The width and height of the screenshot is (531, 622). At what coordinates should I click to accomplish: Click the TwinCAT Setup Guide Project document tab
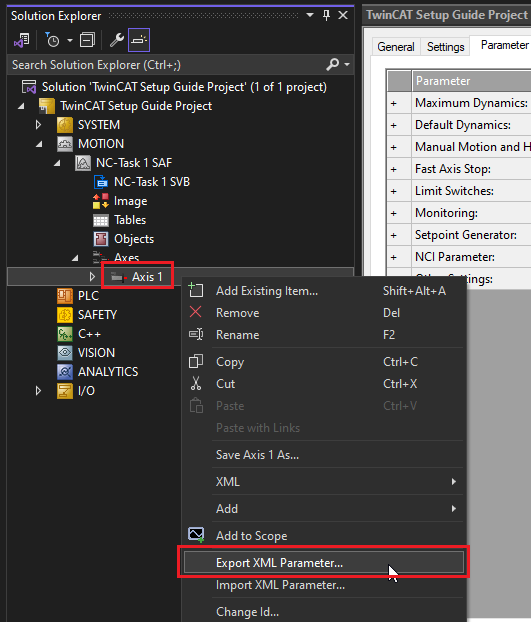[x=447, y=15]
